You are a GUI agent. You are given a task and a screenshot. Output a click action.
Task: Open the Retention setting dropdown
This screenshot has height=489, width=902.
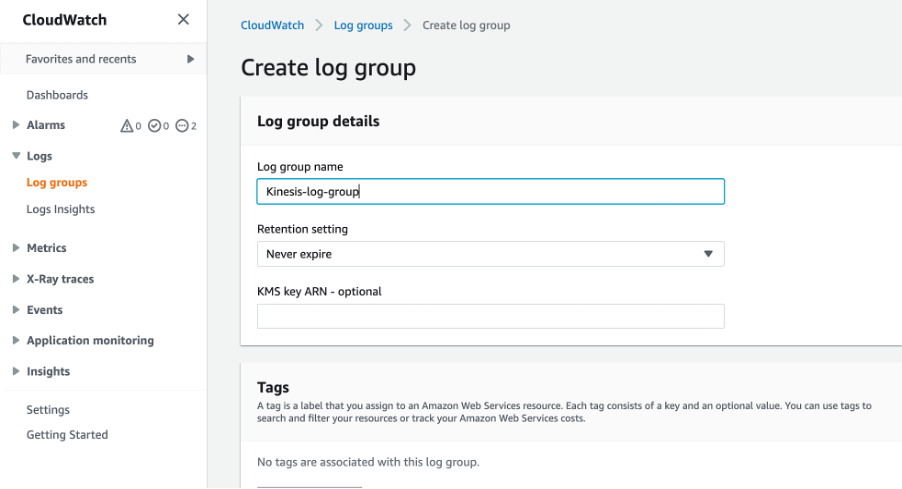pos(491,254)
